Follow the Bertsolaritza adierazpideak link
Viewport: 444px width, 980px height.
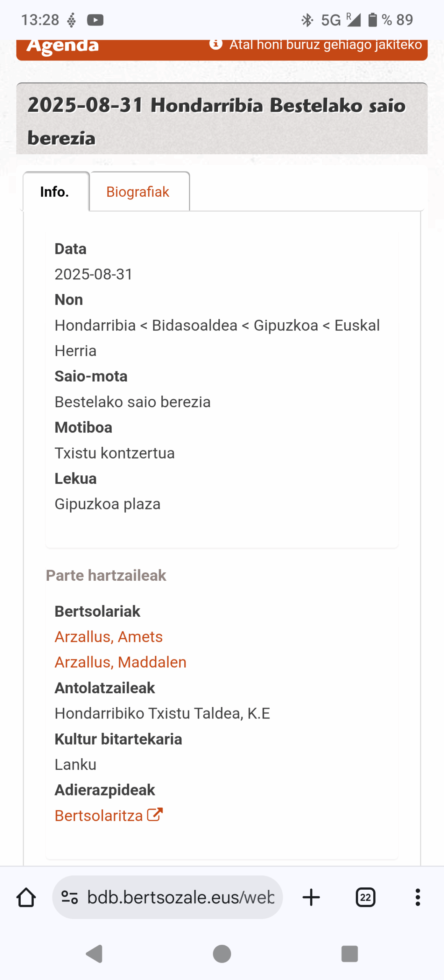[99, 815]
